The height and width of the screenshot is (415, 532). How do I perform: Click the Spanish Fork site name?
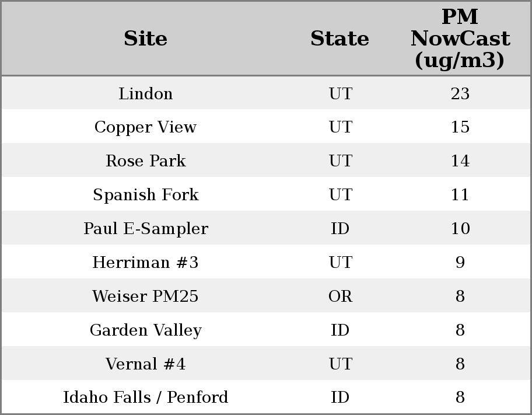(x=145, y=195)
